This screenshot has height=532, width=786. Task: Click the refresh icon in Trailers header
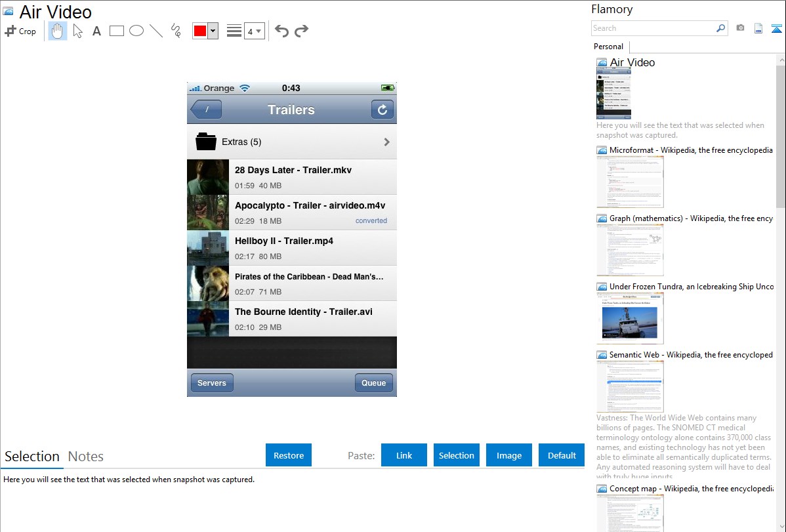(x=382, y=110)
